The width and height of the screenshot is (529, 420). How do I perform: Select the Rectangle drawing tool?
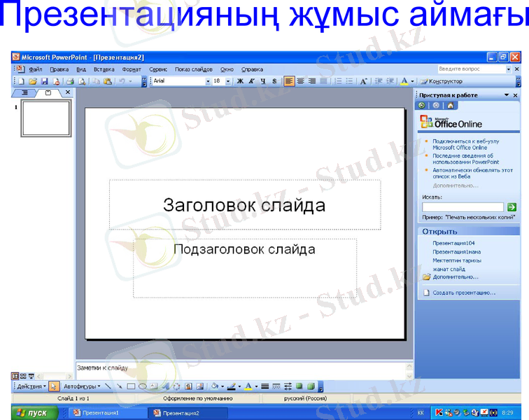(x=131, y=386)
